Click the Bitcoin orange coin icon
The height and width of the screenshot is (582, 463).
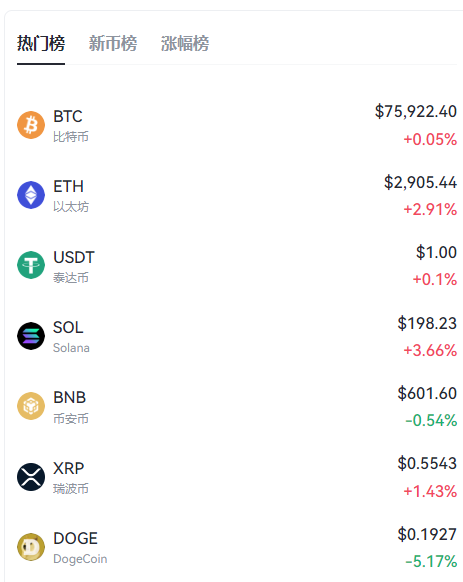coord(31,125)
